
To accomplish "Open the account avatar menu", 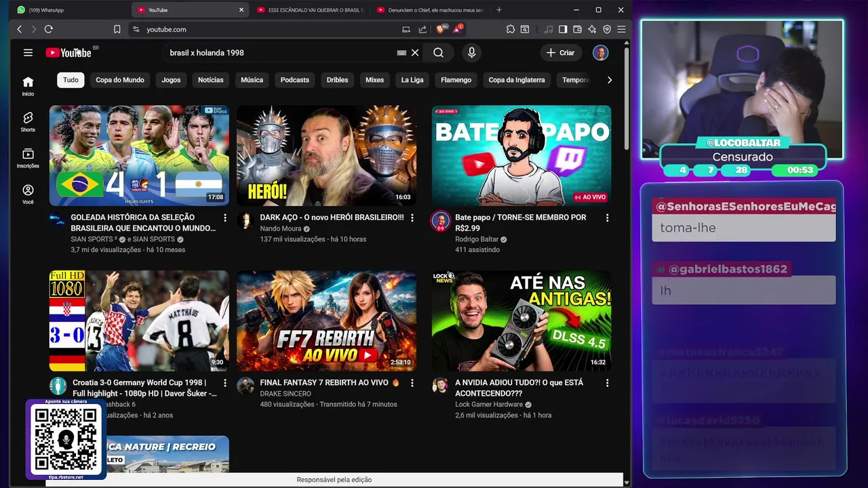I will click(x=600, y=52).
